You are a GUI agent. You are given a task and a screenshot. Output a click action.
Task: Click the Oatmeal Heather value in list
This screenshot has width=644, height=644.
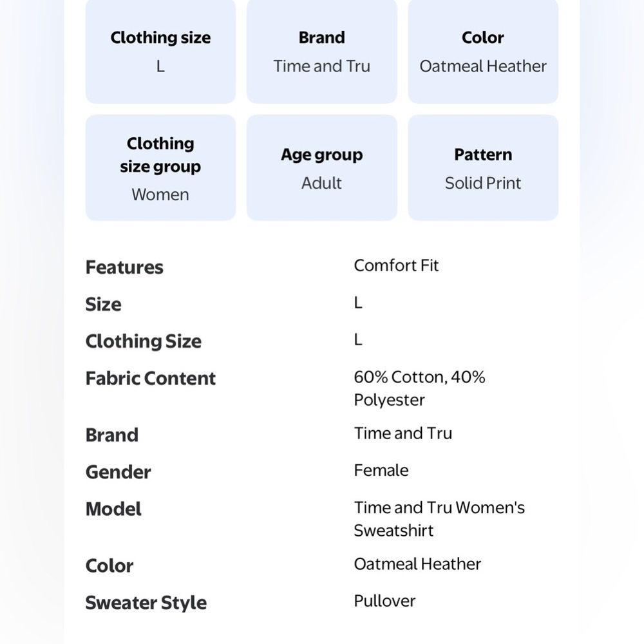coord(417,564)
